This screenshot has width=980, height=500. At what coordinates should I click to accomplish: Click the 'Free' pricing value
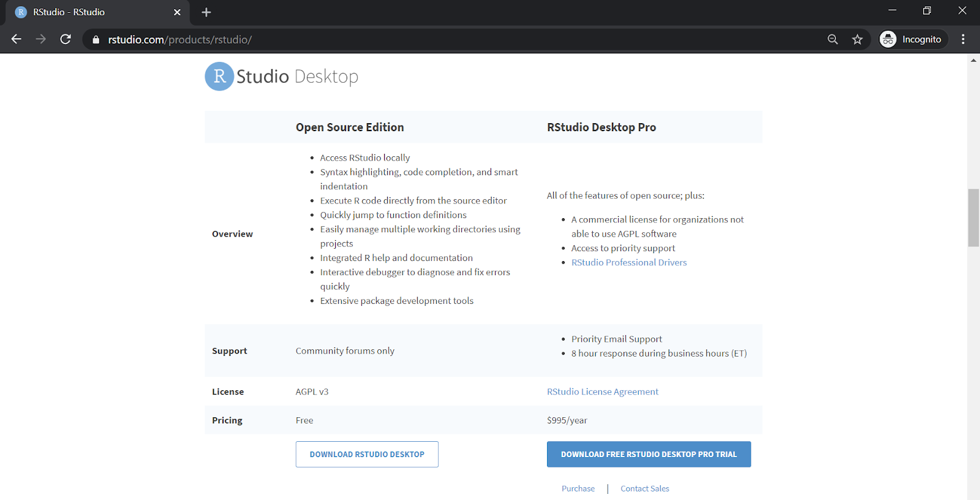(x=304, y=420)
